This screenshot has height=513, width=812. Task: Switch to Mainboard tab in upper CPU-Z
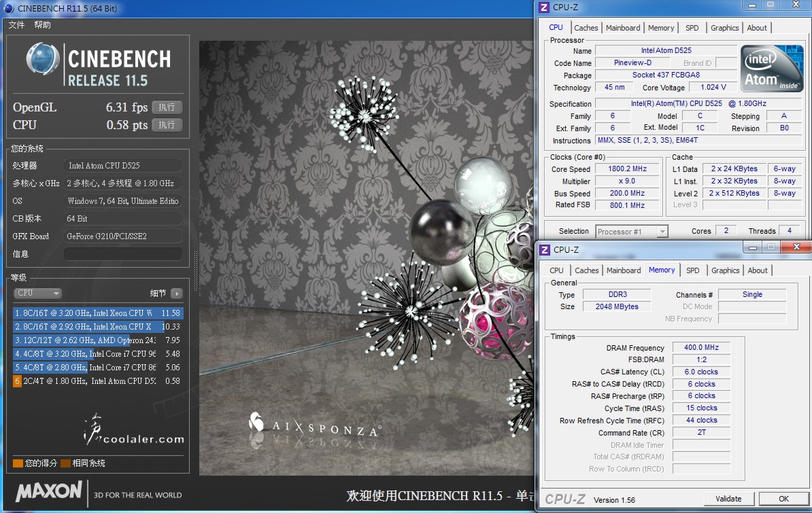coord(623,28)
